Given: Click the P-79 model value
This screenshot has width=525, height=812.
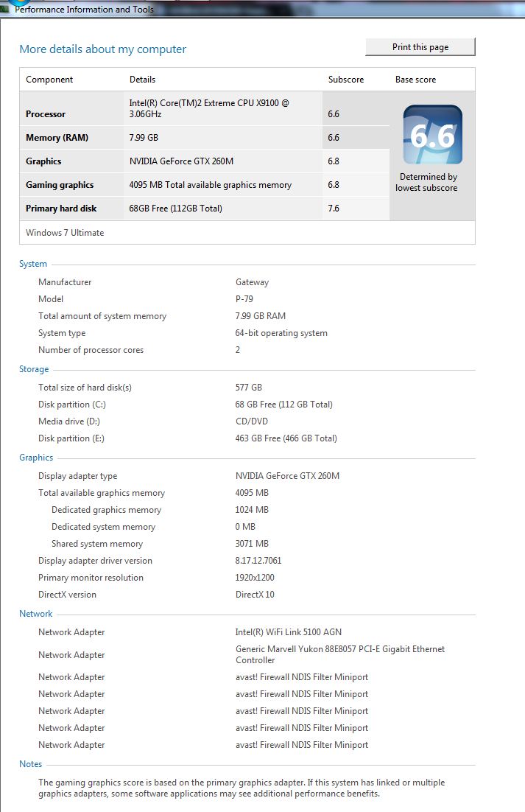Looking at the screenshot, I should pos(244,299).
